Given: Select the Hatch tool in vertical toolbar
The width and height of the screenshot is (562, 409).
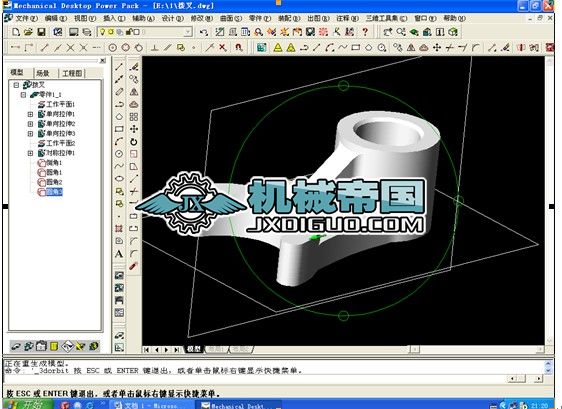Looking at the screenshot, I should (x=119, y=228).
